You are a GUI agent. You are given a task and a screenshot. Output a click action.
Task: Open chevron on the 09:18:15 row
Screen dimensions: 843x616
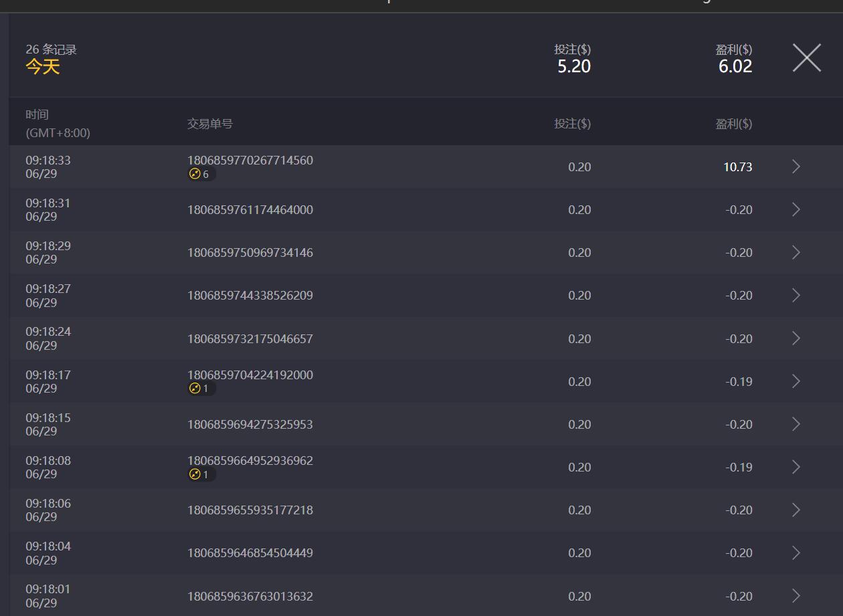pyautogui.click(x=795, y=424)
